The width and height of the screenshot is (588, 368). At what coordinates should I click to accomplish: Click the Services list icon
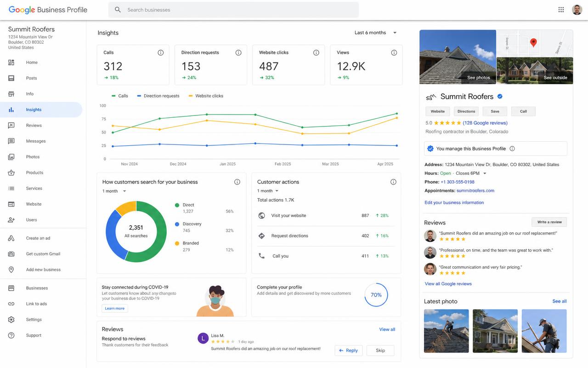pyautogui.click(x=11, y=189)
